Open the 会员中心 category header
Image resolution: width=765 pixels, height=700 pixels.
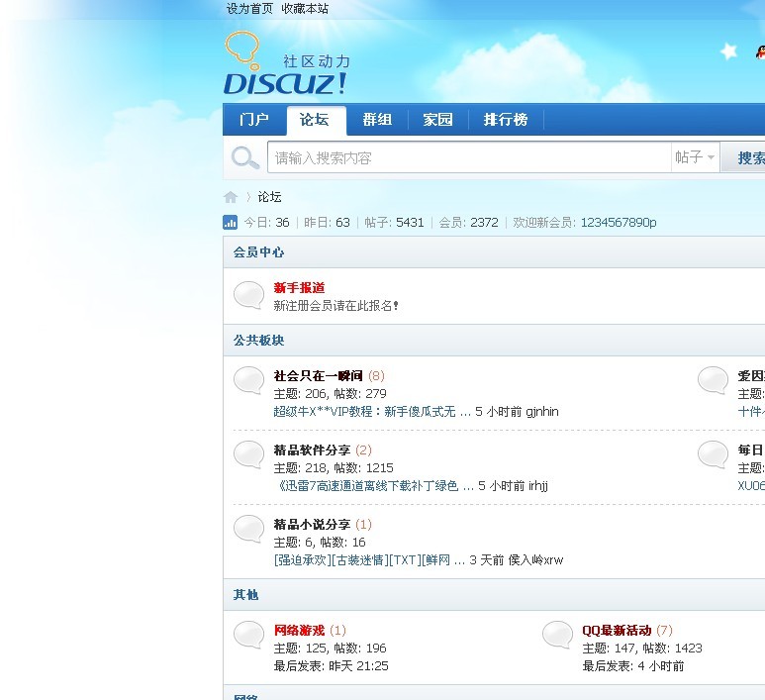coord(258,252)
